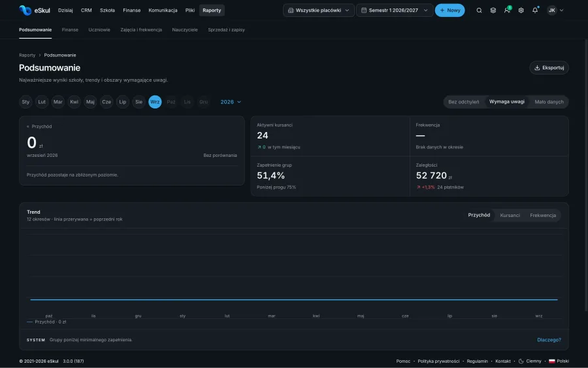
Task: Click the Aktywni kursanci 24 card
Action: (330, 136)
